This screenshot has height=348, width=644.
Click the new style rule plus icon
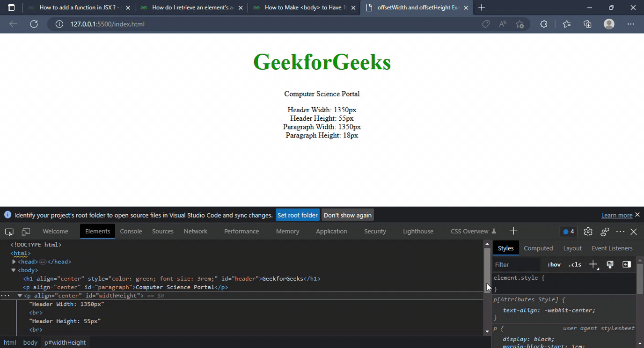pyautogui.click(x=593, y=264)
